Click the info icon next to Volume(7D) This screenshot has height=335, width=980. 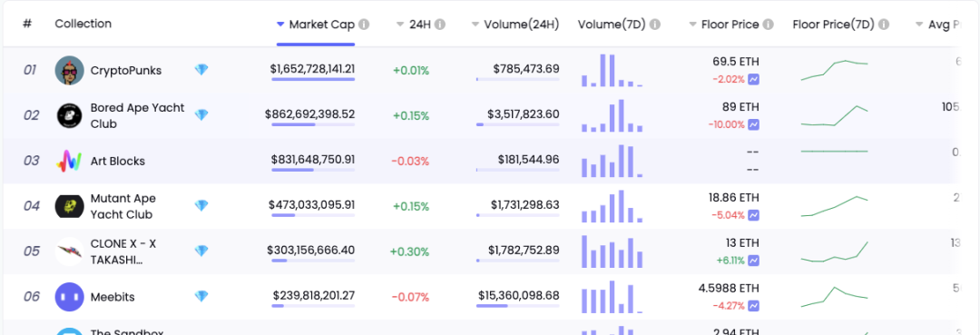click(x=655, y=25)
